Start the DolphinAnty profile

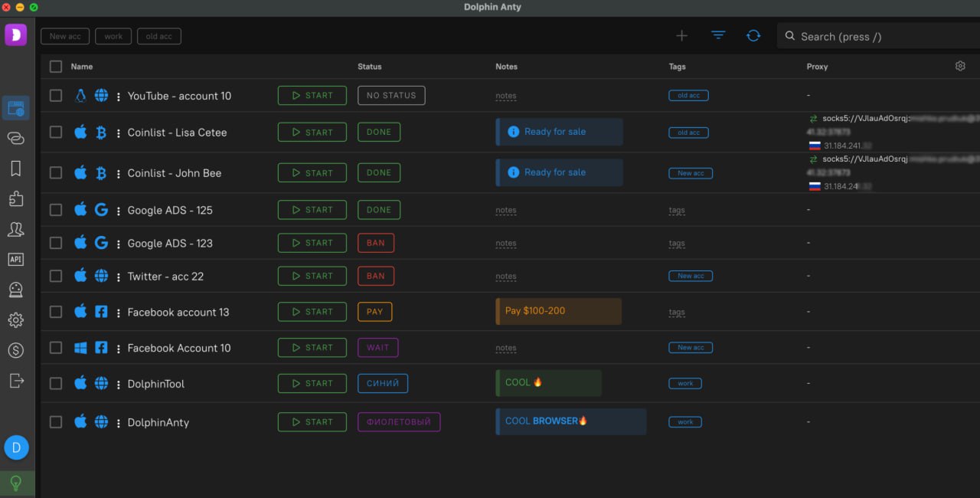coord(312,422)
